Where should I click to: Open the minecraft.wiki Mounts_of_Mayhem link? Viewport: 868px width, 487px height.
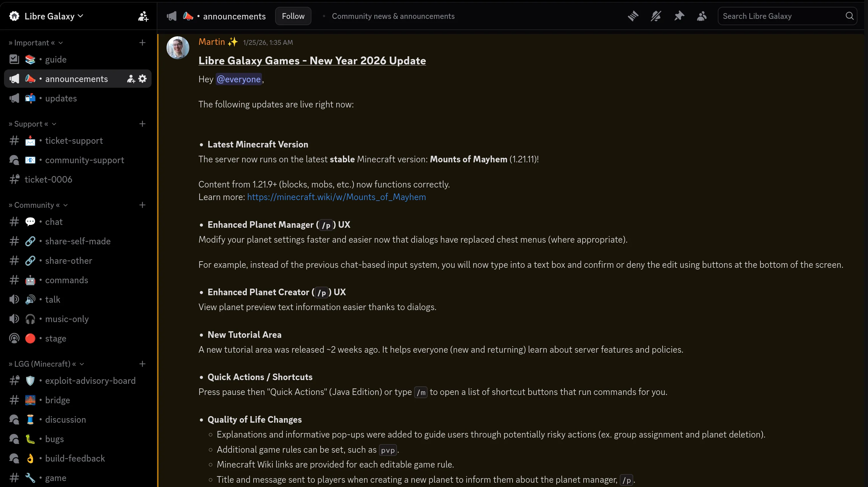(336, 197)
